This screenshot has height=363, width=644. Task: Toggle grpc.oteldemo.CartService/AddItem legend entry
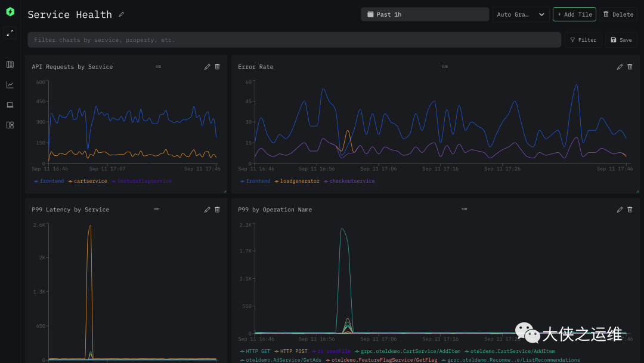click(x=407, y=351)
